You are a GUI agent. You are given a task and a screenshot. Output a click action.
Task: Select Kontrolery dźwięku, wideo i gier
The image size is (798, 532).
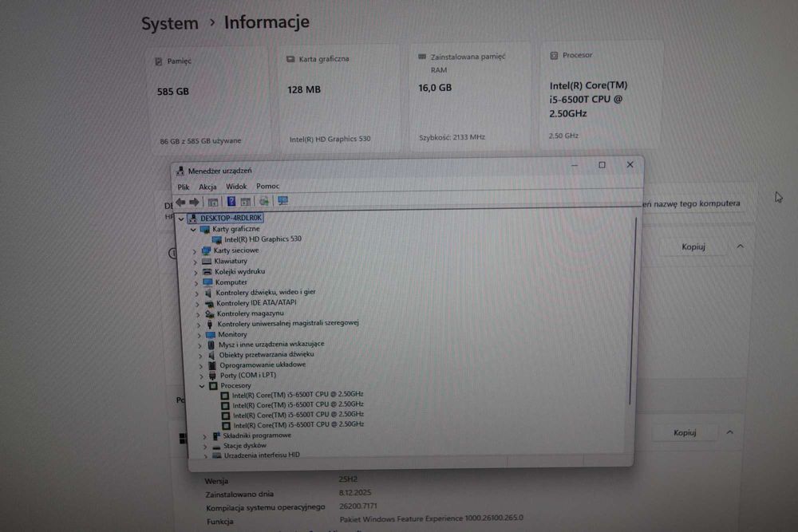(x=265, y=293)
